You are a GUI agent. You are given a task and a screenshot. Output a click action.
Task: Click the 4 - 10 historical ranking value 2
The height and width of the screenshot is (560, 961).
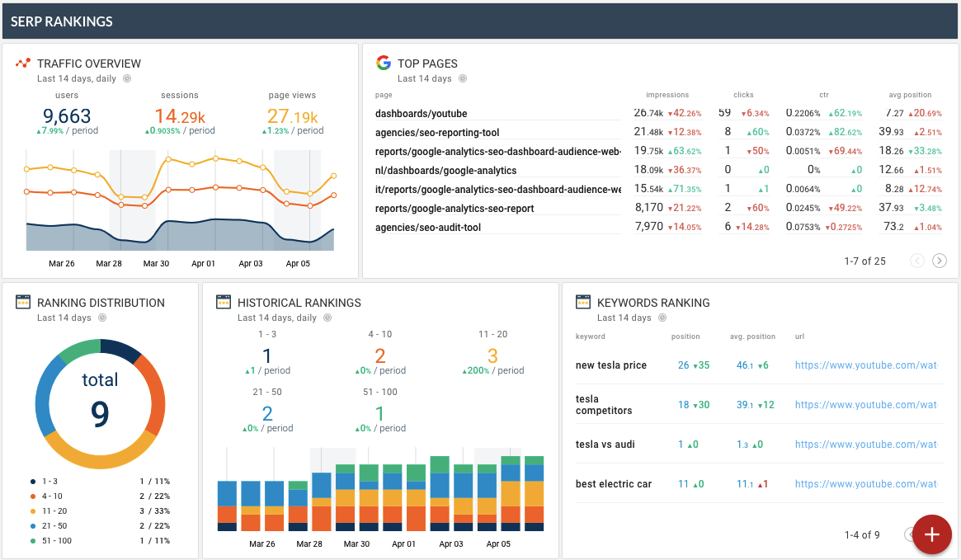click(x=380, y=356)
